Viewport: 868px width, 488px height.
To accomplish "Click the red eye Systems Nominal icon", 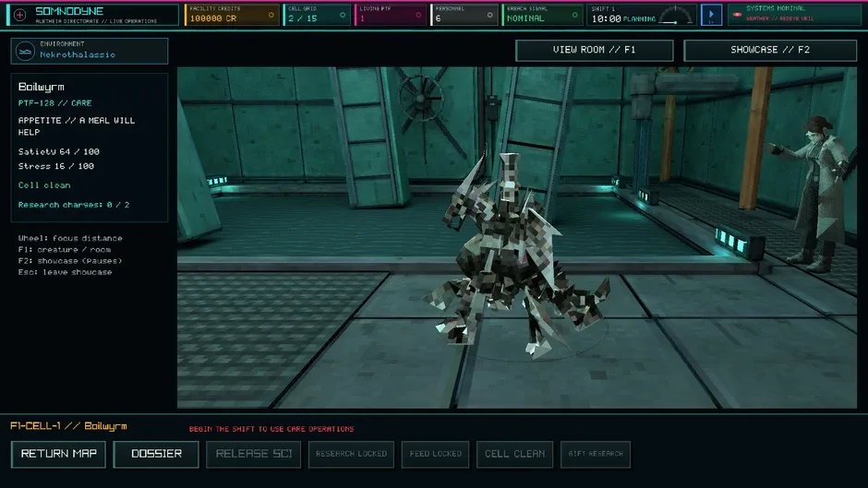I will click(737, 15).
